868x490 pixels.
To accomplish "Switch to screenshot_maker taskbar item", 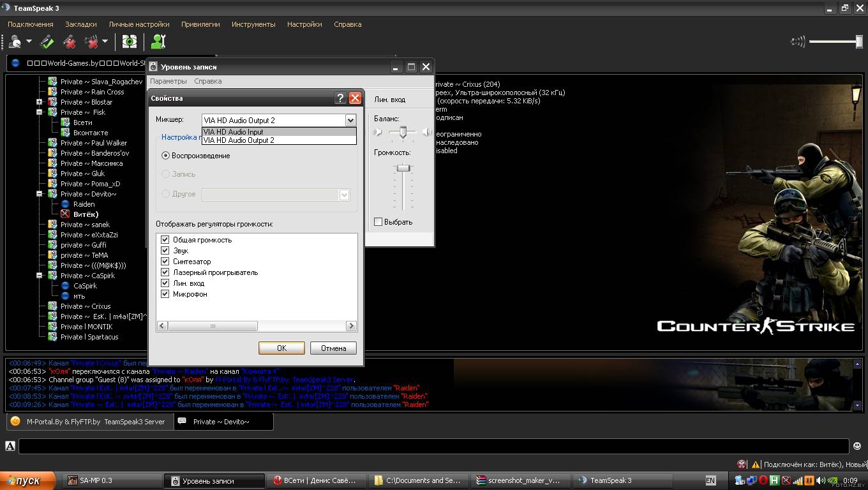I will 521,480.
